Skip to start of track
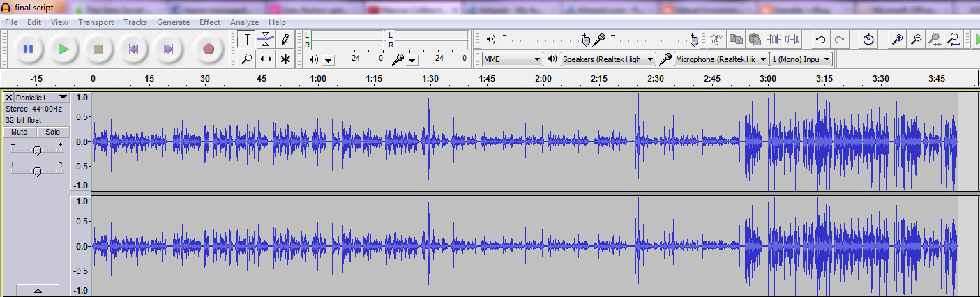This screenshot has height=297, width=980. 133,49
